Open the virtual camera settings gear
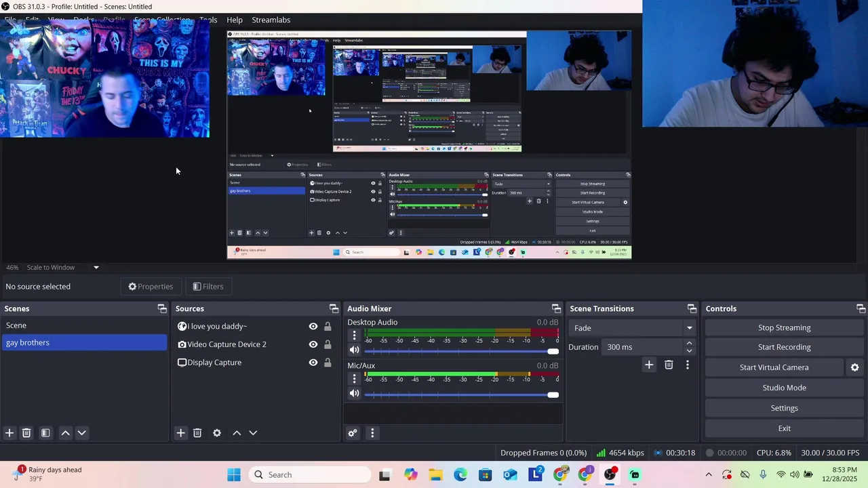This screenshot has height=488, width=868. (854, 367)
